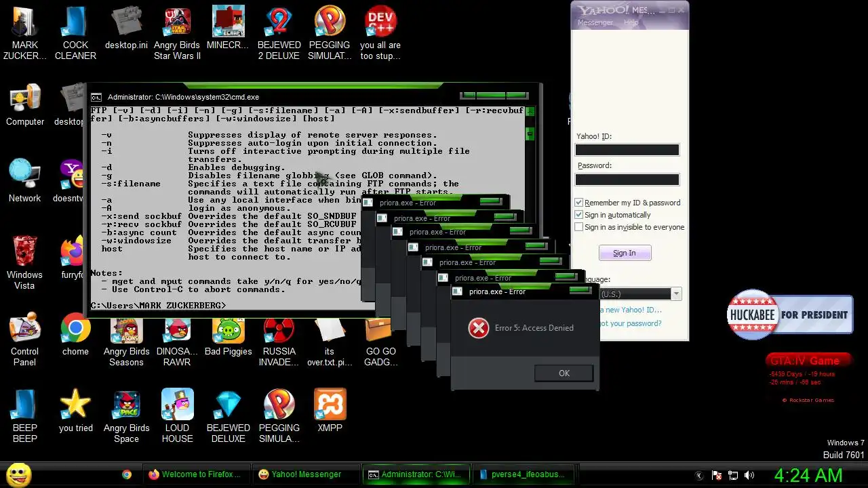Open PEGGING SIMULA... in the bottom row

click(279, 416)
